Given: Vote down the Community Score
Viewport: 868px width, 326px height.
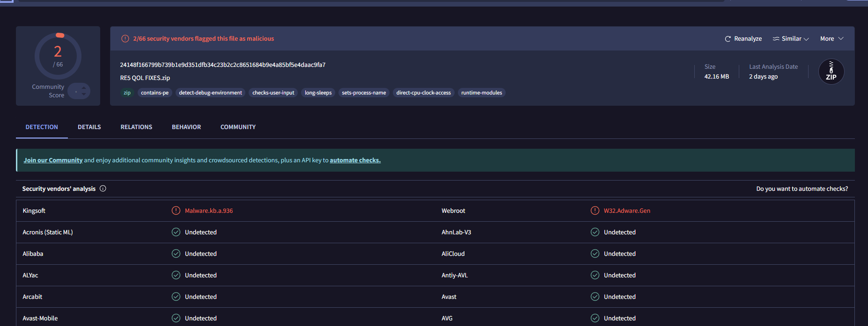Looking at the screenshot, I should 84,94.
